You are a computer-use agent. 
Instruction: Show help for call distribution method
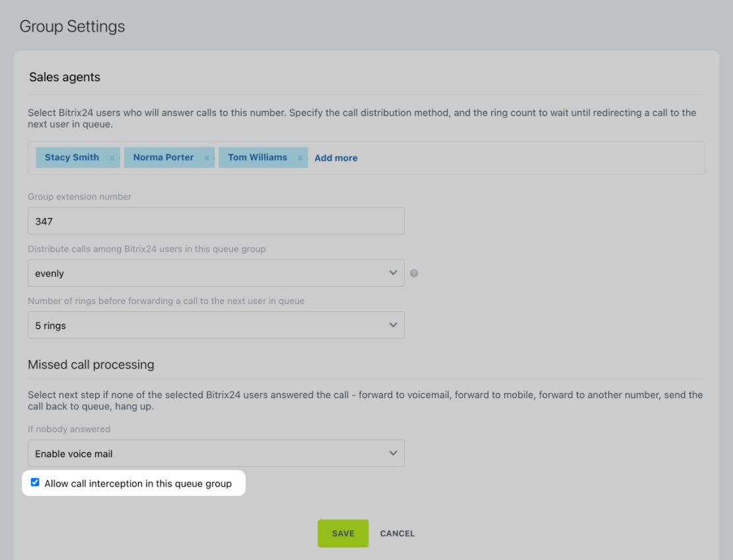click(x=413, y=273)
